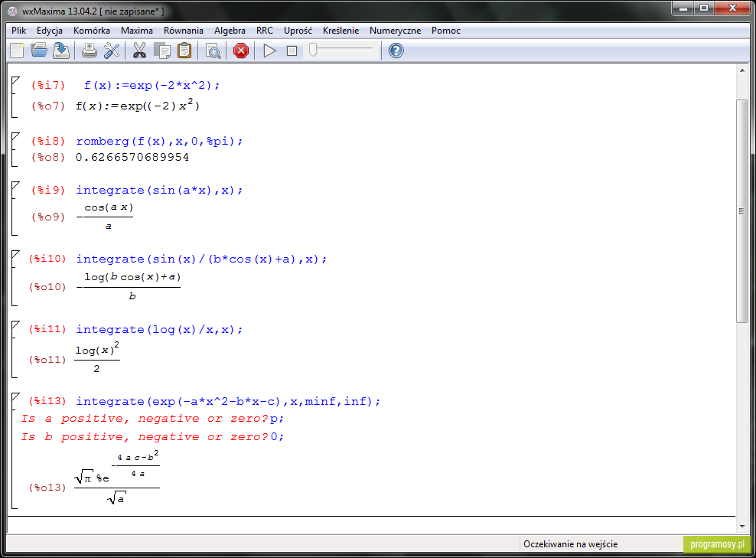Cut selection with scissors icon

(x=139, y=51)
